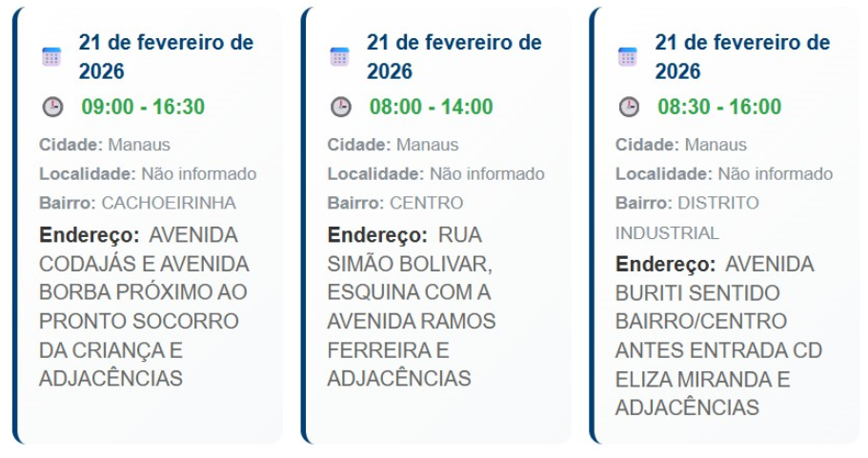Open the Avenida Buriti address text
The height and width of the screenshot is (458, 868).
click(717, 335)
